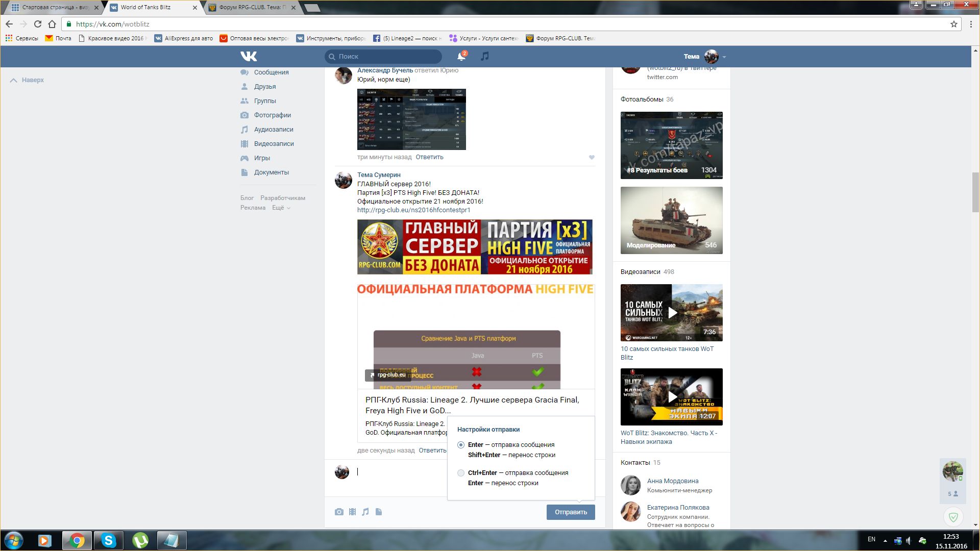The width and height of the screenshot is (980, 551).
Task: Click the VK logo home icon
Action: click(249, 56)
